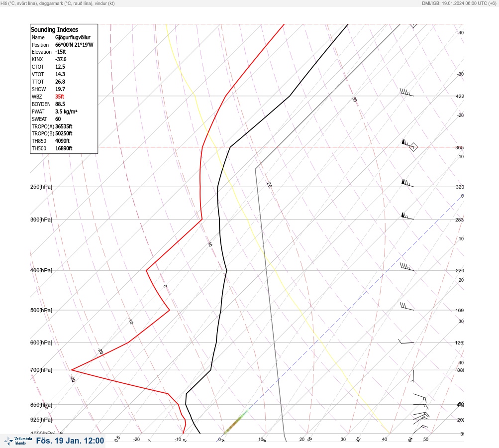Click the VTOT value '14.3'
This screenshot has width=499, height=448.
pyautogui.click(x=60, y=74)
